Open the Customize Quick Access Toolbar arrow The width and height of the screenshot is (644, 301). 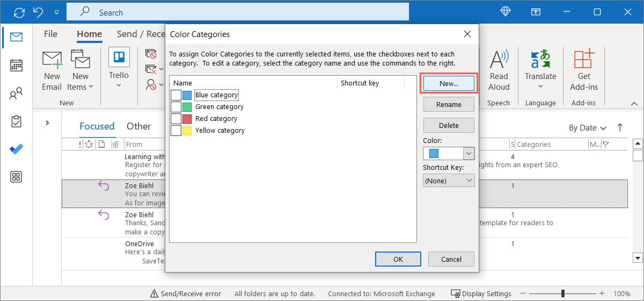click(x=57, y=12)
